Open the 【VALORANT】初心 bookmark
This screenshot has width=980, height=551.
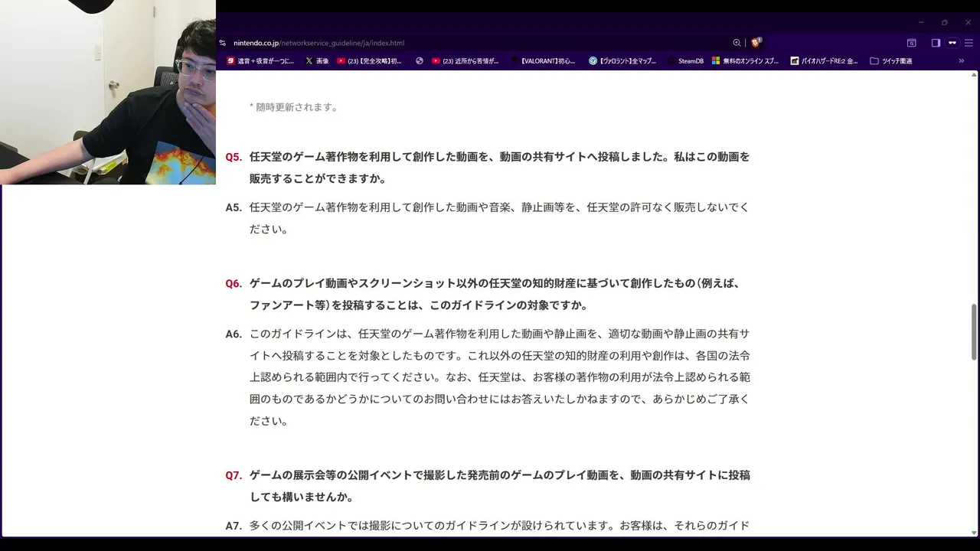[x=543, y=60]
